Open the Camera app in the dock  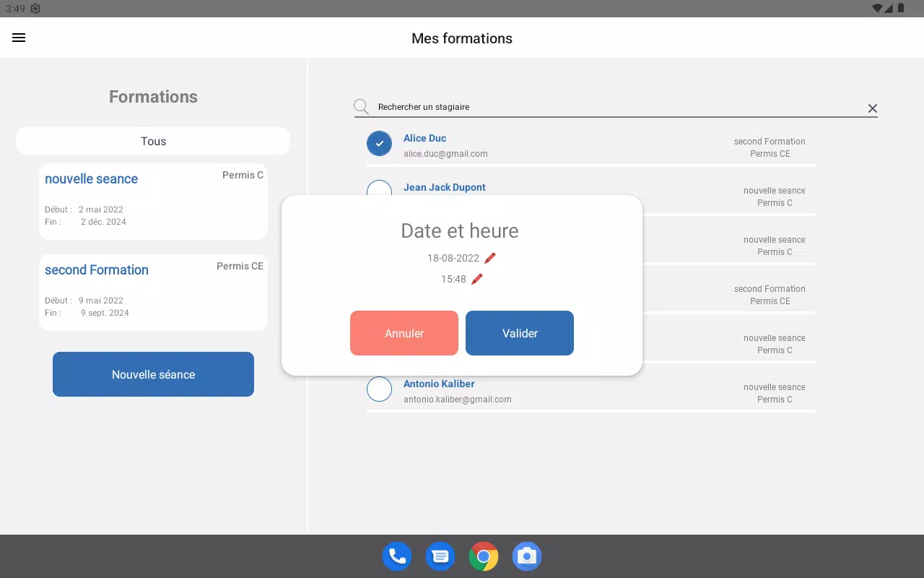[527, 556]
